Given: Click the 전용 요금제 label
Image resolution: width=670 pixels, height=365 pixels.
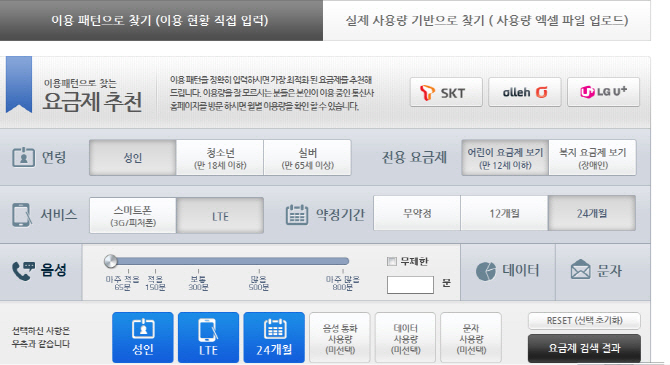Looking at the screenshot, I should 414,158.
